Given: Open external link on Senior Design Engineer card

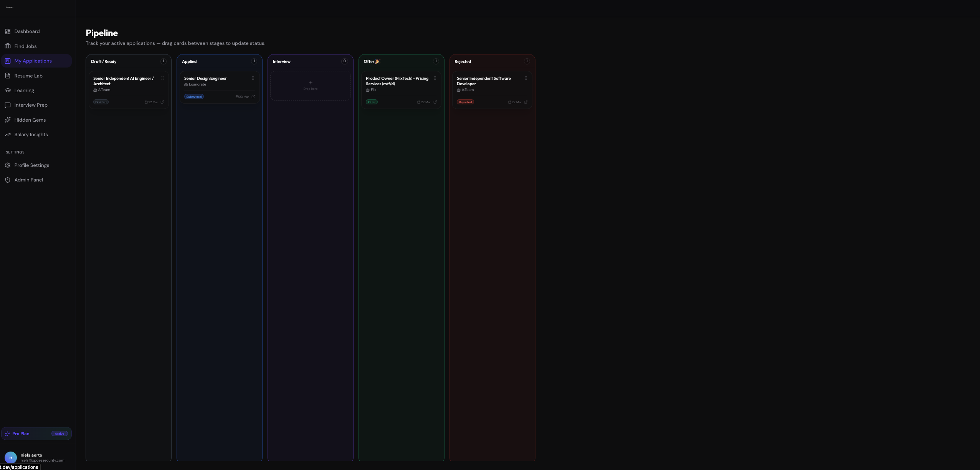Looking at the screenshot, I should 253,97.
